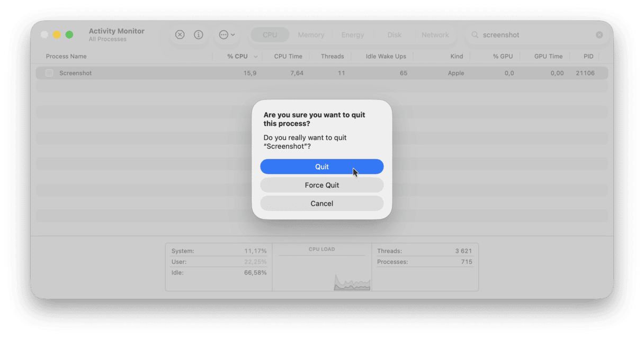
Task: Click inside the search field
Action: pyautogui.click(x=519, y=34)
